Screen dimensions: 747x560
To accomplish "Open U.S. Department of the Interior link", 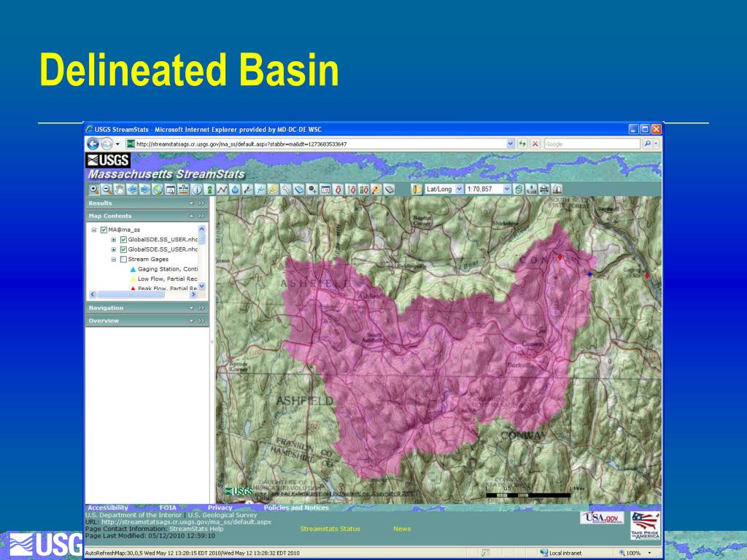I will pos(133,515).
